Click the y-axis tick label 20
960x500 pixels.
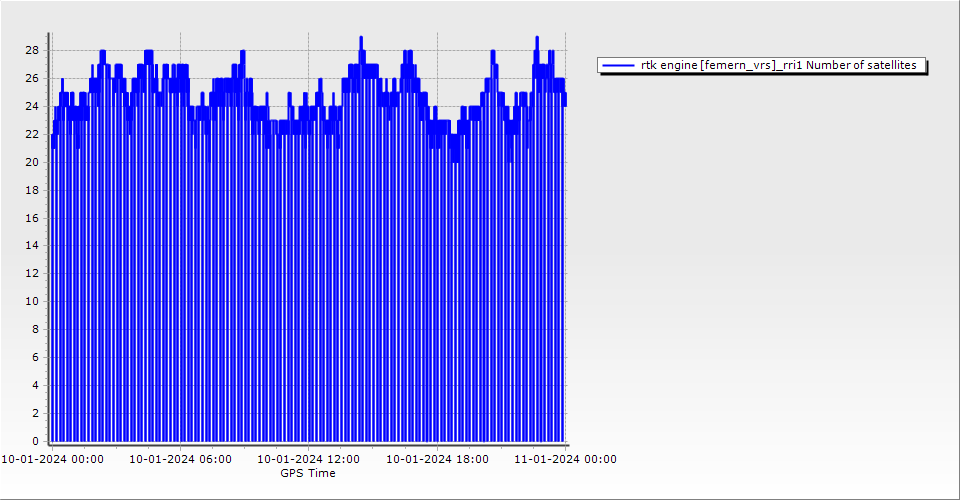[x=32, y=162]
